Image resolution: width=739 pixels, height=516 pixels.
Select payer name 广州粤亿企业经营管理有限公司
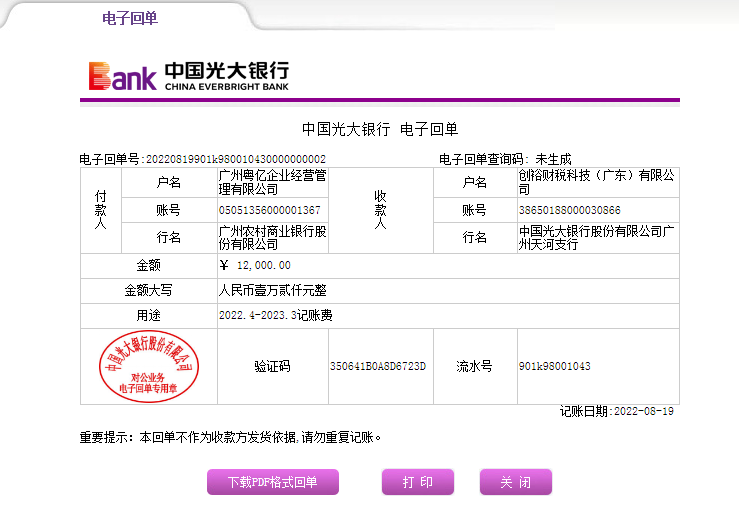point(272,182)
